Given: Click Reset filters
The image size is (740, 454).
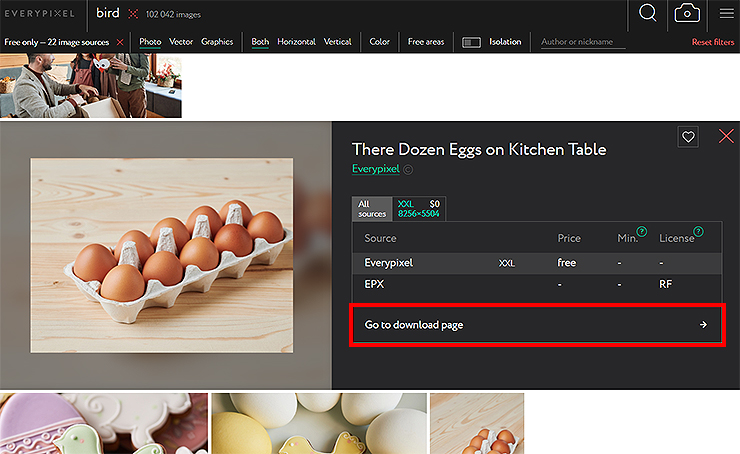Looking at the screenshot, I should click(713, 42).
